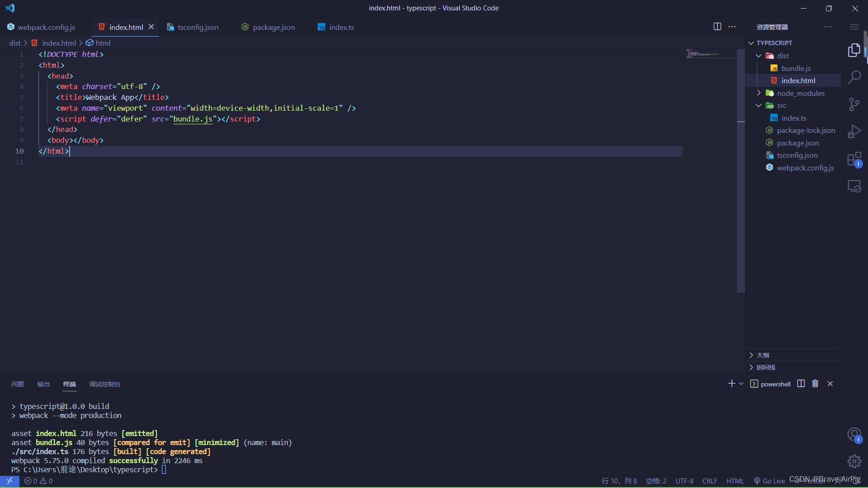
Task: Click the line 5 title code text
Action: click(112, 98)
